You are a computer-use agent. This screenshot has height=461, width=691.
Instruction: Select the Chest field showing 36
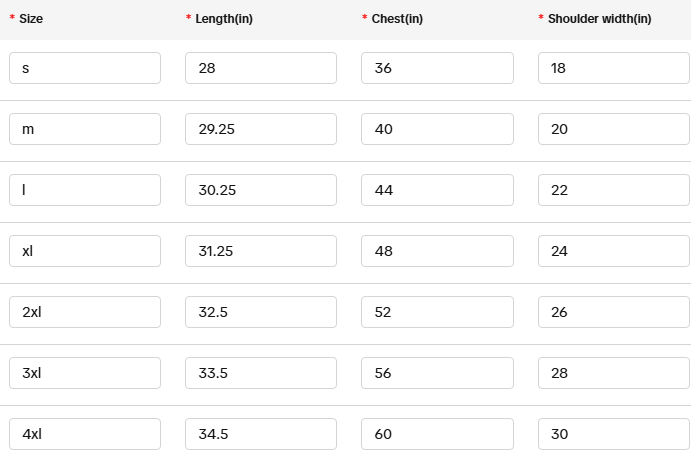(437, 68)
